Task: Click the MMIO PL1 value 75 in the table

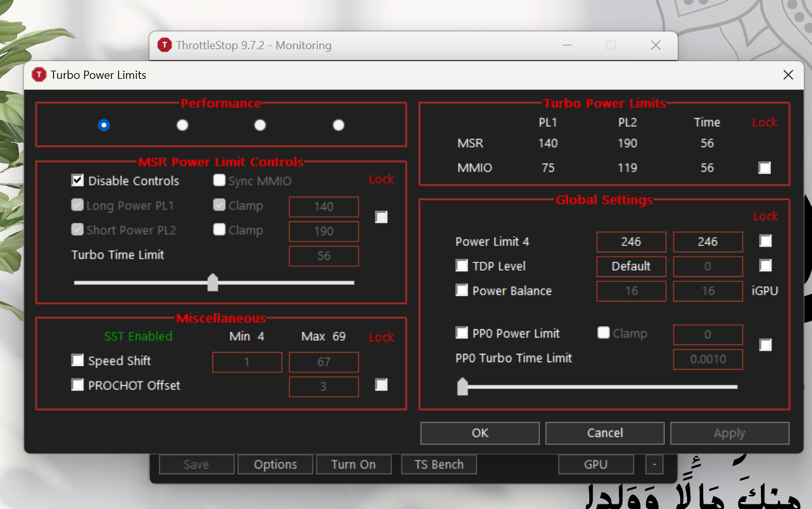Action: pyautogui.click(x=548, y=168)
